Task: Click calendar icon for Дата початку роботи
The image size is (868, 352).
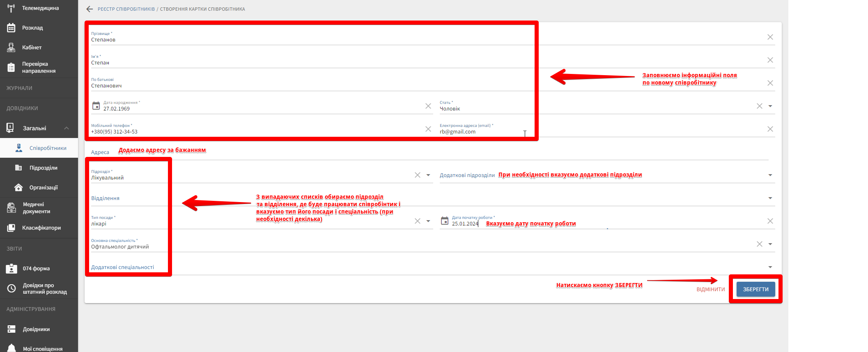Action: [x=445, y=221]
